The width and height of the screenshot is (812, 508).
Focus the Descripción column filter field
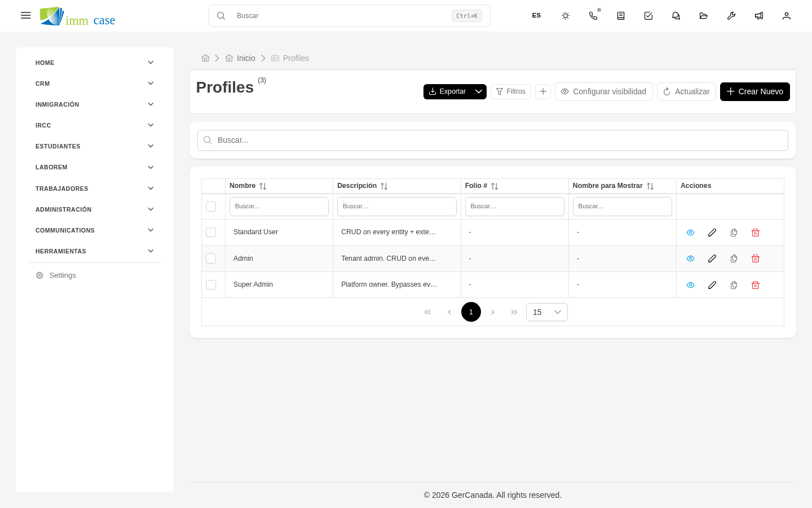397,207
